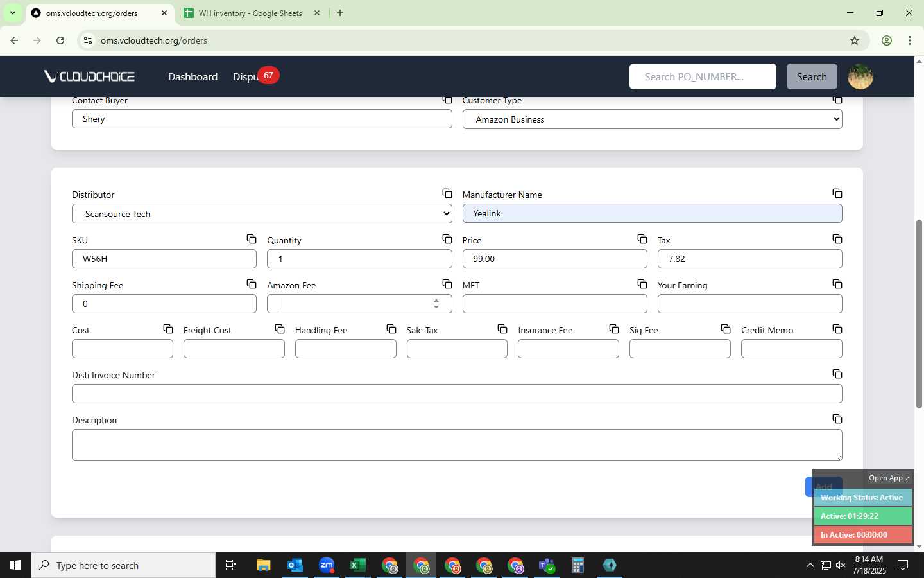Close the WH inventory tab
924x578 pixels.
317,13
